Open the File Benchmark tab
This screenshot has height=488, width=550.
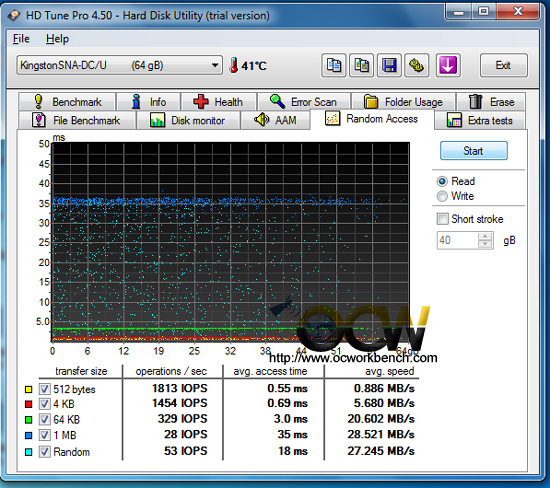coord(77,120)
